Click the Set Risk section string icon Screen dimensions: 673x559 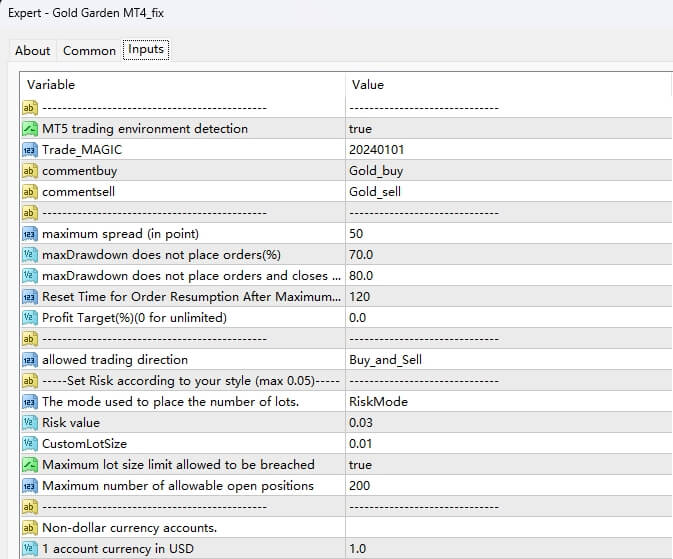click(30, 380)
